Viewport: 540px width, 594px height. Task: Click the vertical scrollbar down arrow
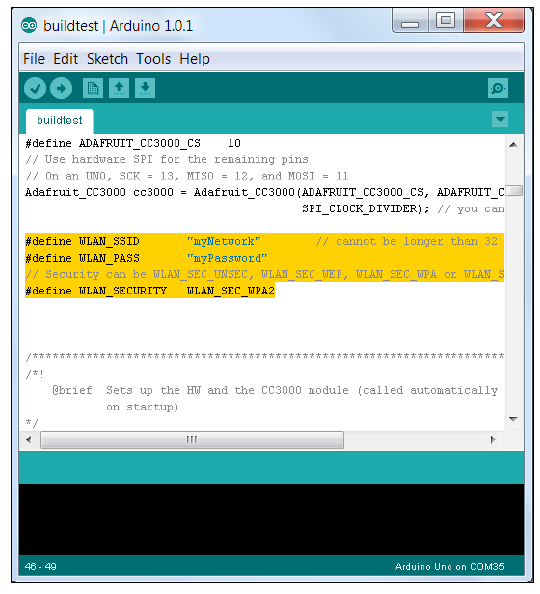click(x=513, y=419)
